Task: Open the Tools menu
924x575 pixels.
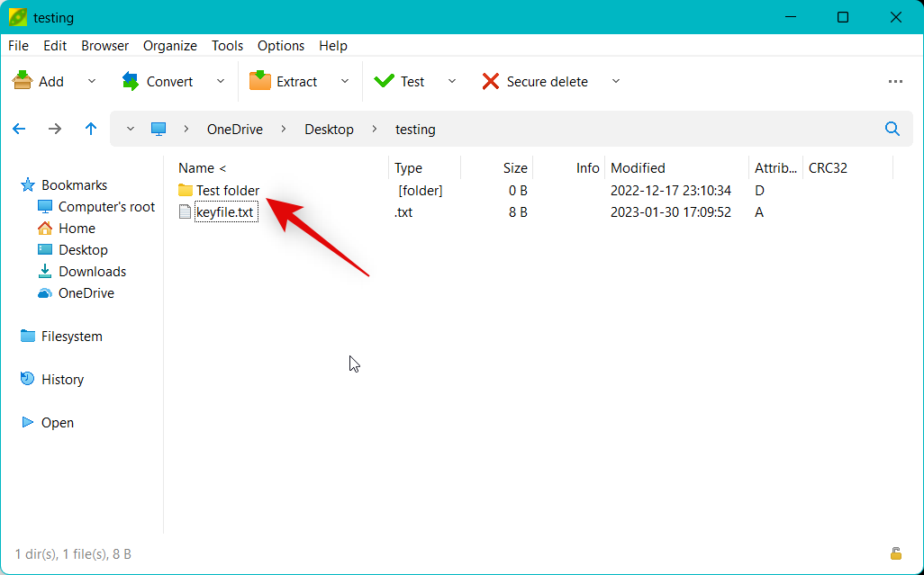Action: pyautogui.click(x=227, y=45)
